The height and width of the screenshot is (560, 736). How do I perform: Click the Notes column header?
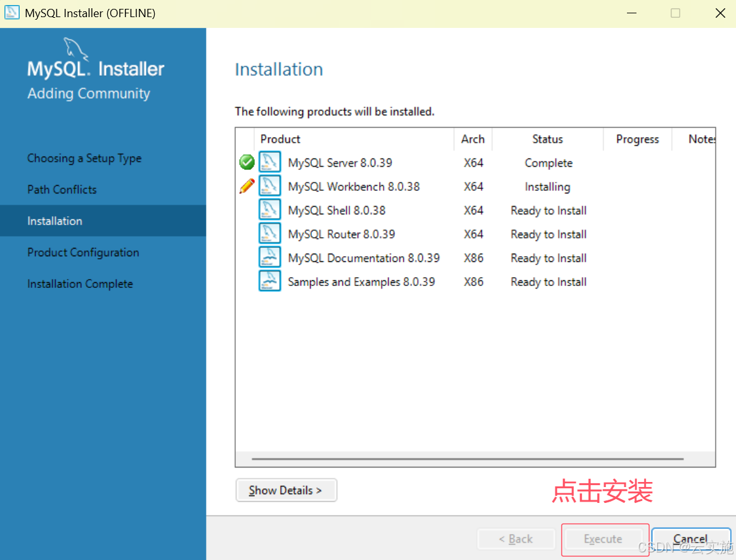pyautogui.click(x=701, y=139)
